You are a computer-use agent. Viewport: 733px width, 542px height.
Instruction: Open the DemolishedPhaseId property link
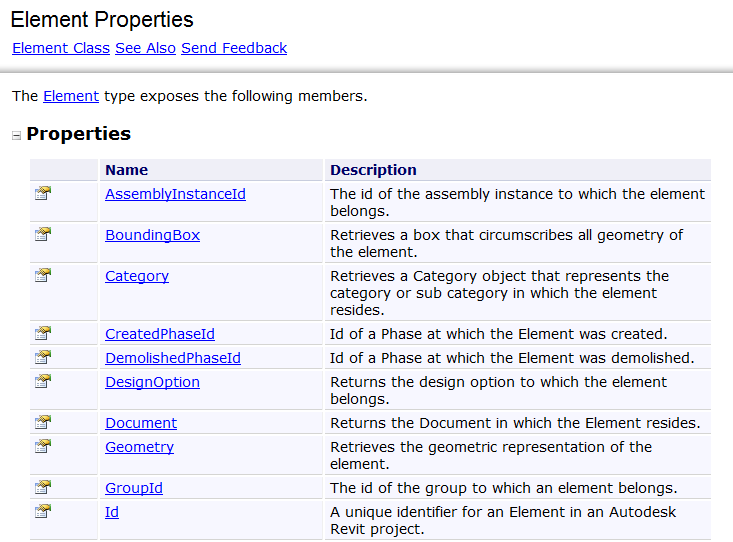[x=173, y=358]
